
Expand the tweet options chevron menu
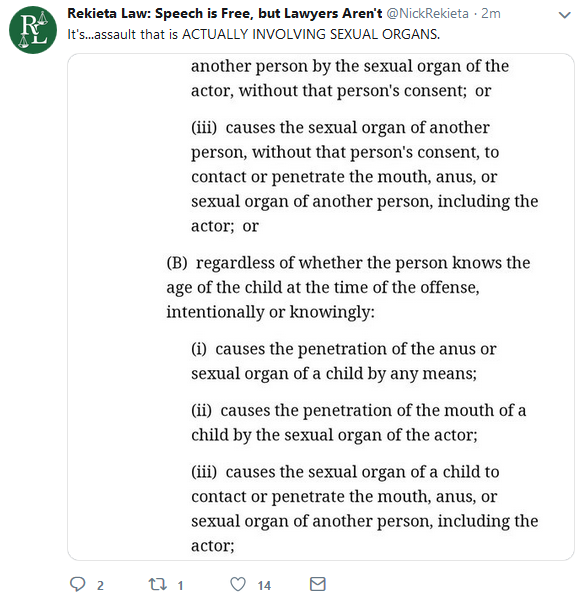point(565,15)
